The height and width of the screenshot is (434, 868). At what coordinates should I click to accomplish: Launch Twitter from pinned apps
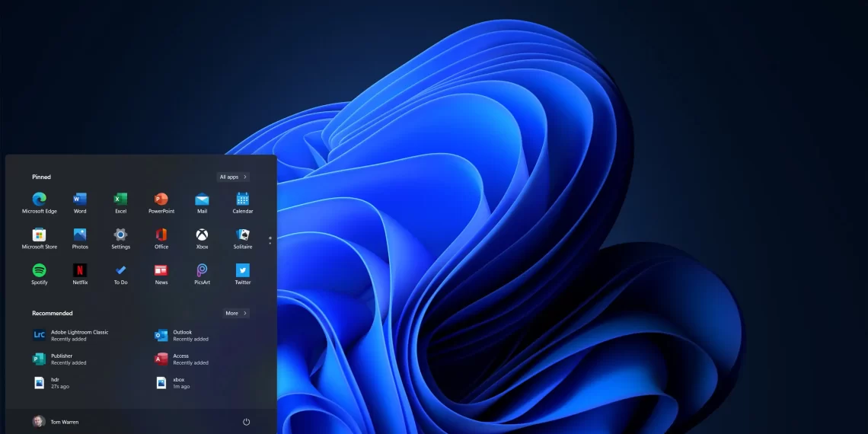(x=242, y=270)
